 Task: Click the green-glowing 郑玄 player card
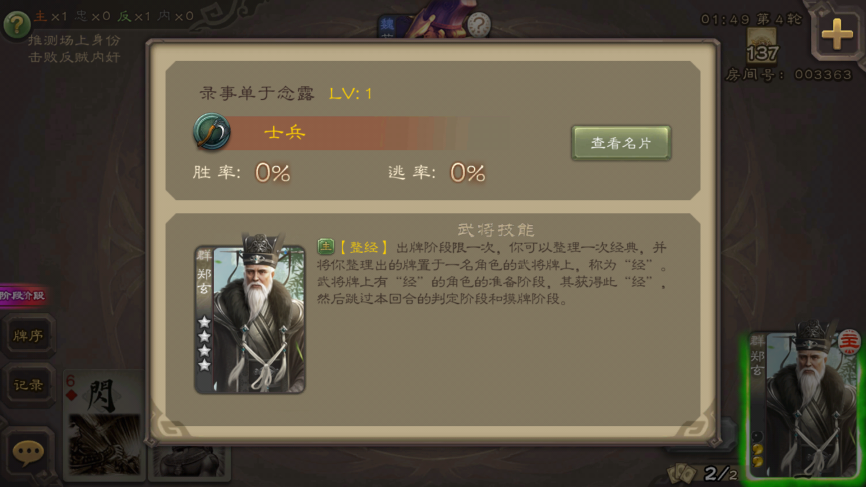(x=804, y=403)
